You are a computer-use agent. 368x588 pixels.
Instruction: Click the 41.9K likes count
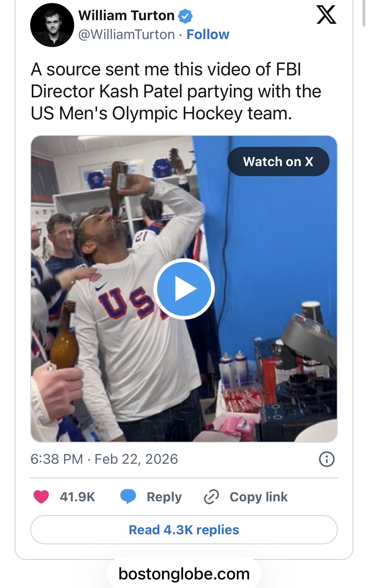click(78, 497)
